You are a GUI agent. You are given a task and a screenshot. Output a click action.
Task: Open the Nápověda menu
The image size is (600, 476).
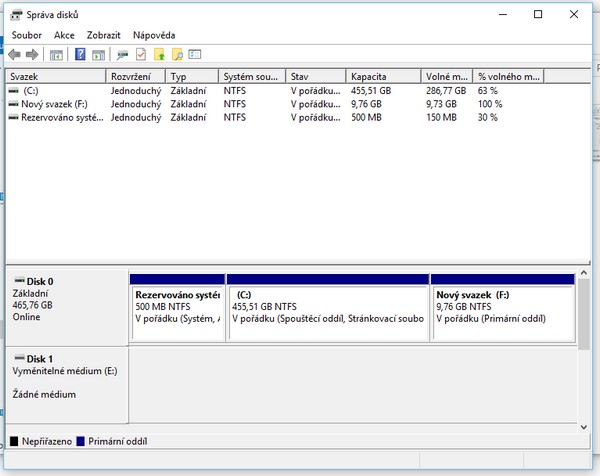[x=153, y=35]
